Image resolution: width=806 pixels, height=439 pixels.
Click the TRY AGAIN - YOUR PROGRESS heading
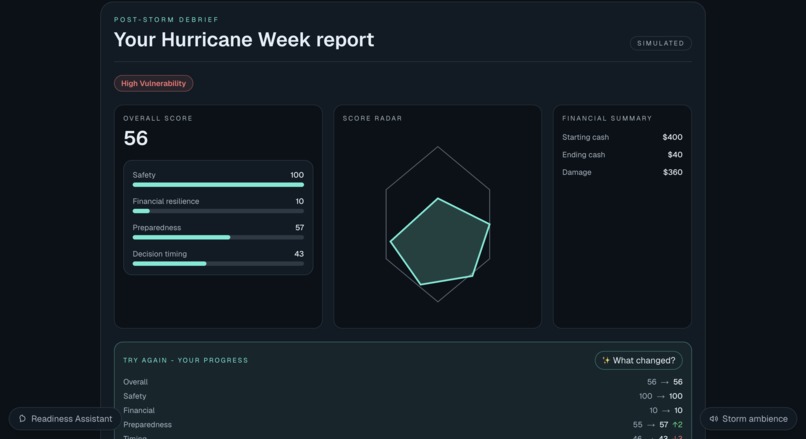pos(186,360)
